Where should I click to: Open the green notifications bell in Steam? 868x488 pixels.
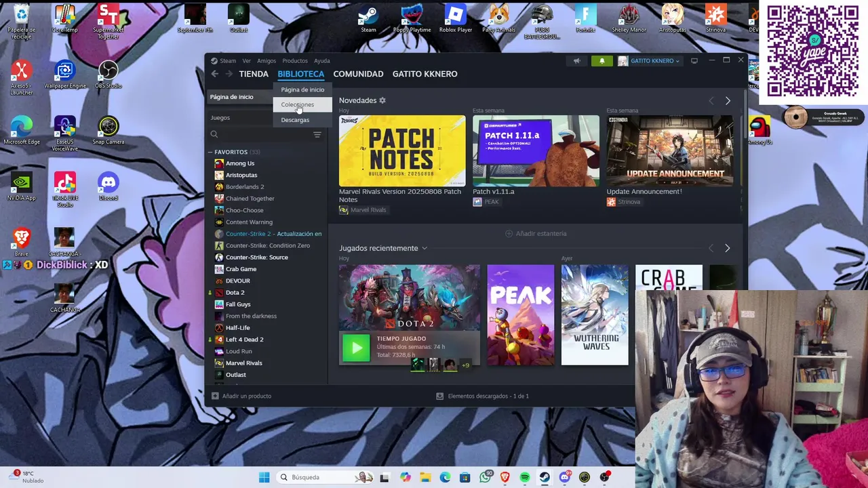(x=601, y=61)
